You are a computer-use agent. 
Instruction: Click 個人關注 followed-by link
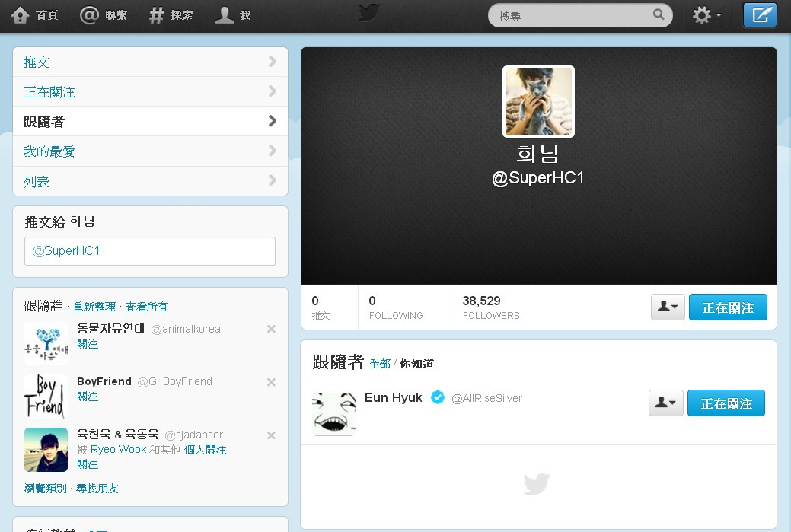206,449
